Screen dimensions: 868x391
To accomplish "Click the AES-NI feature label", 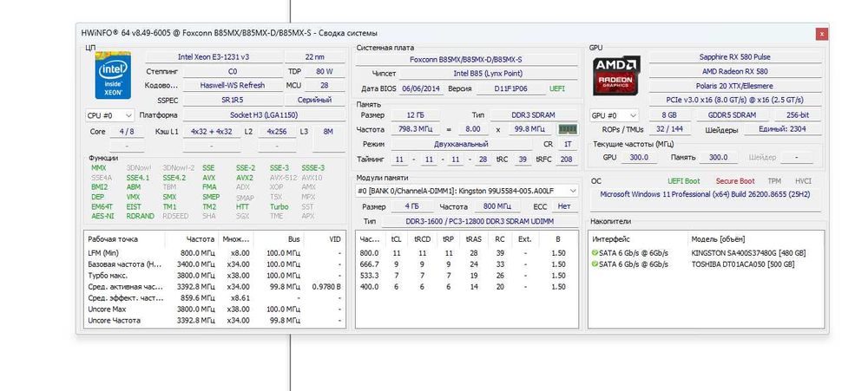I will tap(102, 216).
